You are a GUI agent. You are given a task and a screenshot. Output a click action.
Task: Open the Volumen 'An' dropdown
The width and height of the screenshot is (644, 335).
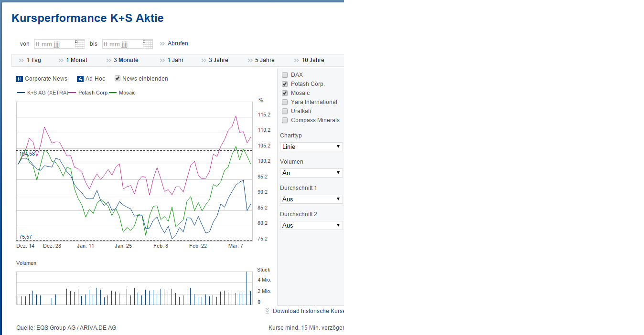tap(311, 173)
